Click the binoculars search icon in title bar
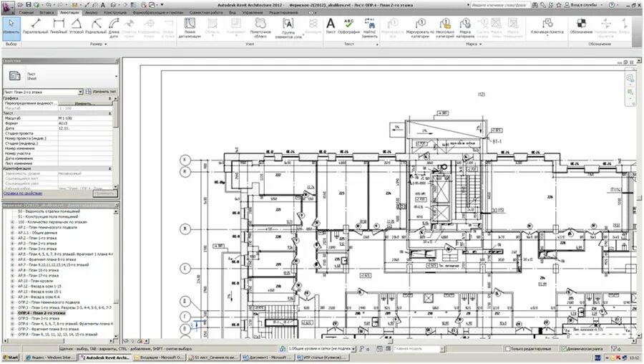The height and width of the screenshot is (364, 644). click(535, 5)
